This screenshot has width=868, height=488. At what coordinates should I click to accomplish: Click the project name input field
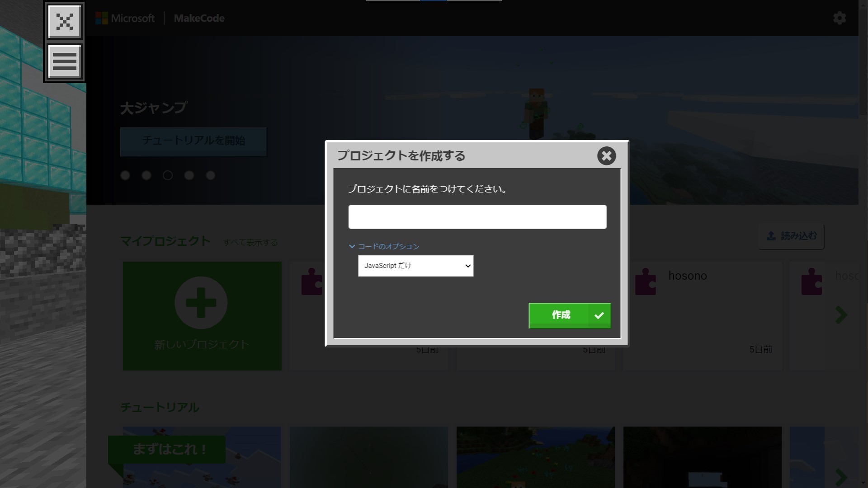[x=477, y=217]
